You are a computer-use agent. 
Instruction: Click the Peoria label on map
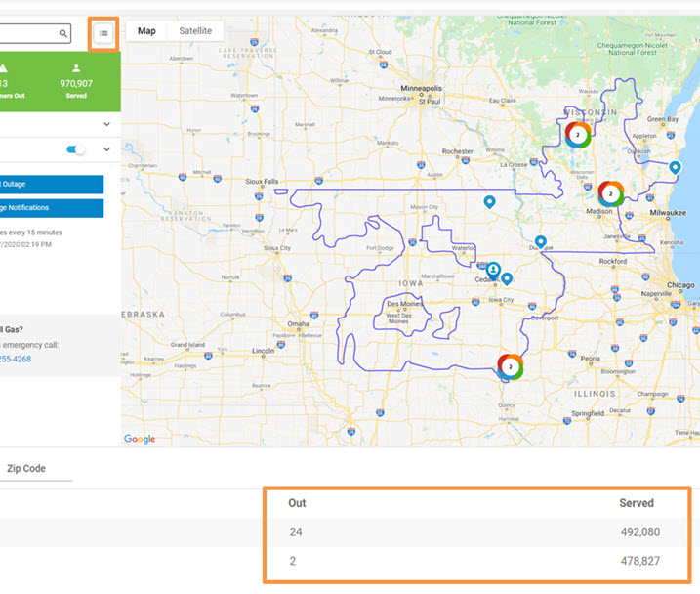[591, 359]
